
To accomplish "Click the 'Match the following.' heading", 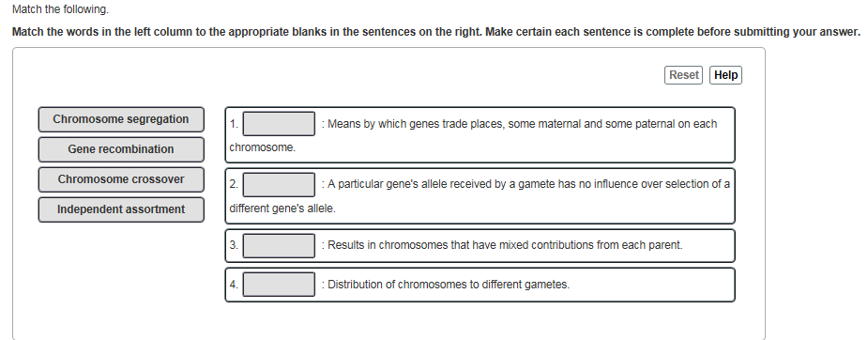I will pyautogui.click(x=60, y=9).
